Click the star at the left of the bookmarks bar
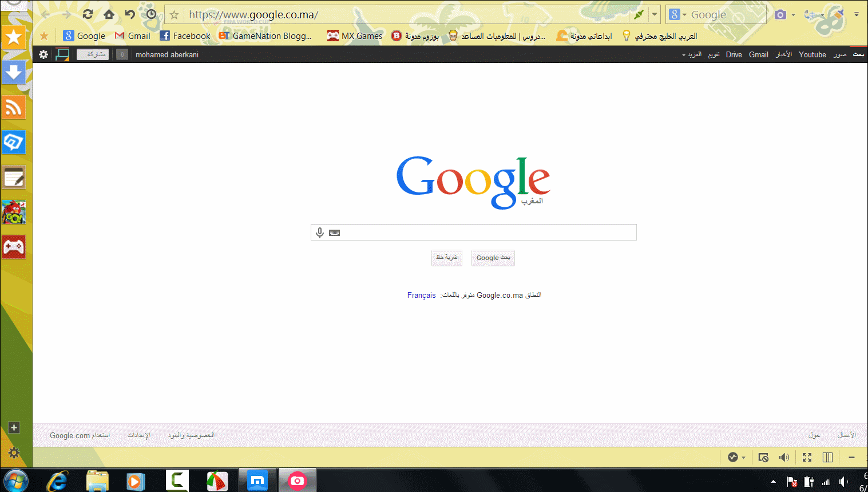The width and height of the screenshot is (868, 492). pyautogui.click(x=44, y=36)
